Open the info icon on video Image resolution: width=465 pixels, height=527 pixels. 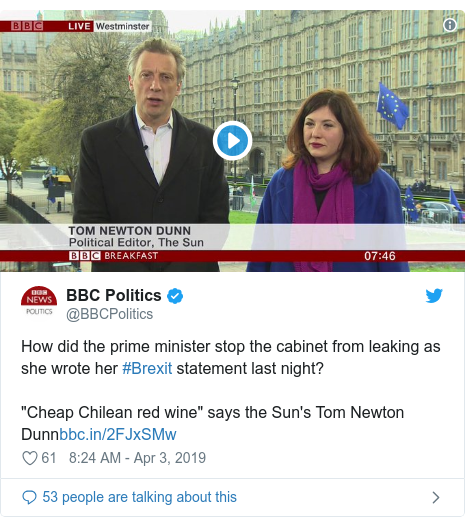click(450, 25)
